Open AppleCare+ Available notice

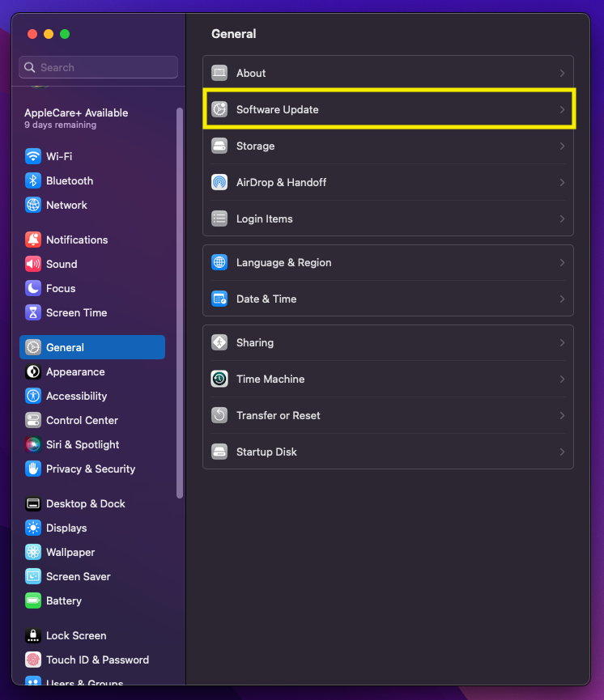pyautogui.click(x=76, y=118)
